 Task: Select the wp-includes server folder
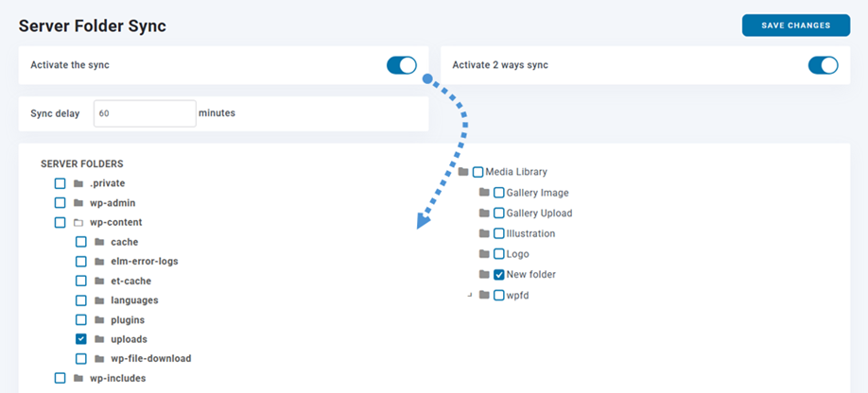click(x=61, y=379)
